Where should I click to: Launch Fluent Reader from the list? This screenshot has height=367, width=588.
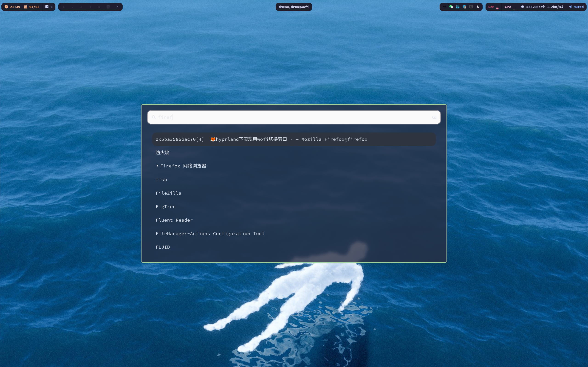pyautogui.click(x=174, y=220)
